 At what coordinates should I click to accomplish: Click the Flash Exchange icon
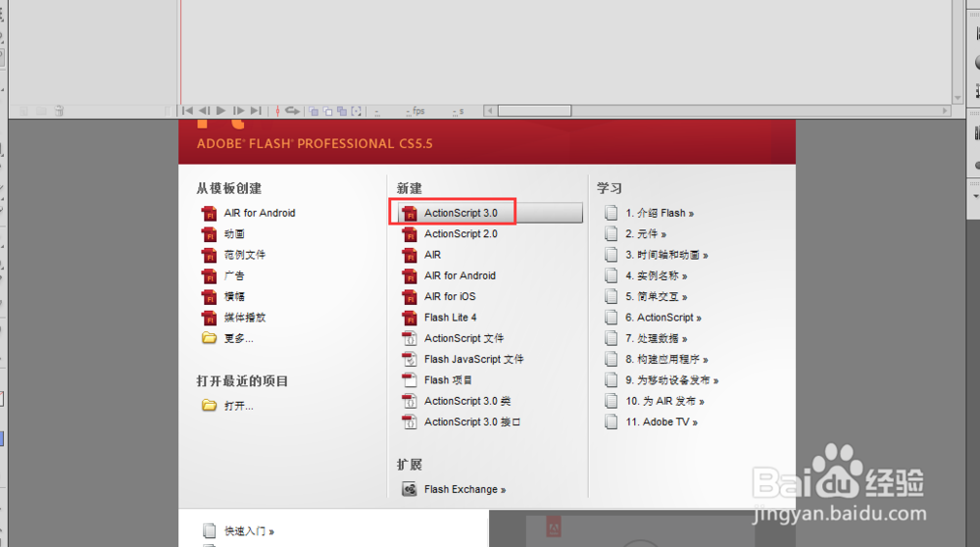click(x=410, y=489)
